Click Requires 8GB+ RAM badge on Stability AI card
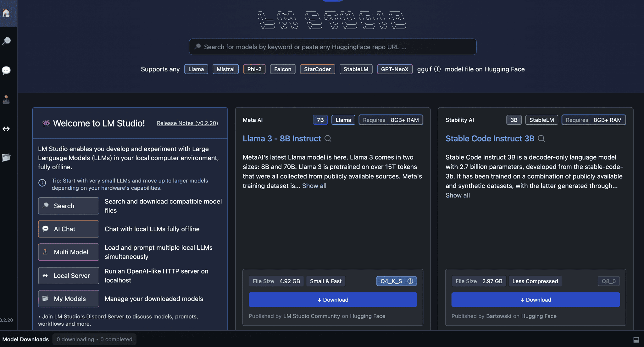 click(594, 120)
